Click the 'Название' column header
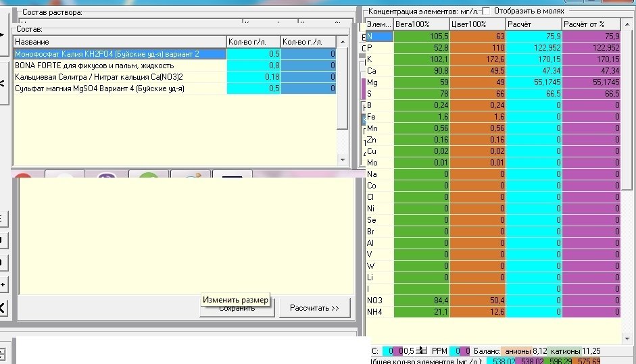Image resolution: width=636 pixels, height=364 pixels. (120, 42)
